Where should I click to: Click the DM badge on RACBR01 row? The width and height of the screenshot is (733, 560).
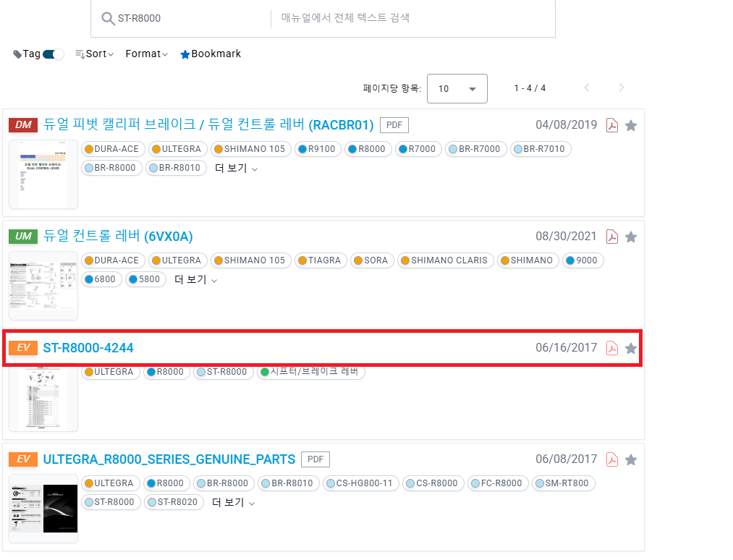coord(23,125)
